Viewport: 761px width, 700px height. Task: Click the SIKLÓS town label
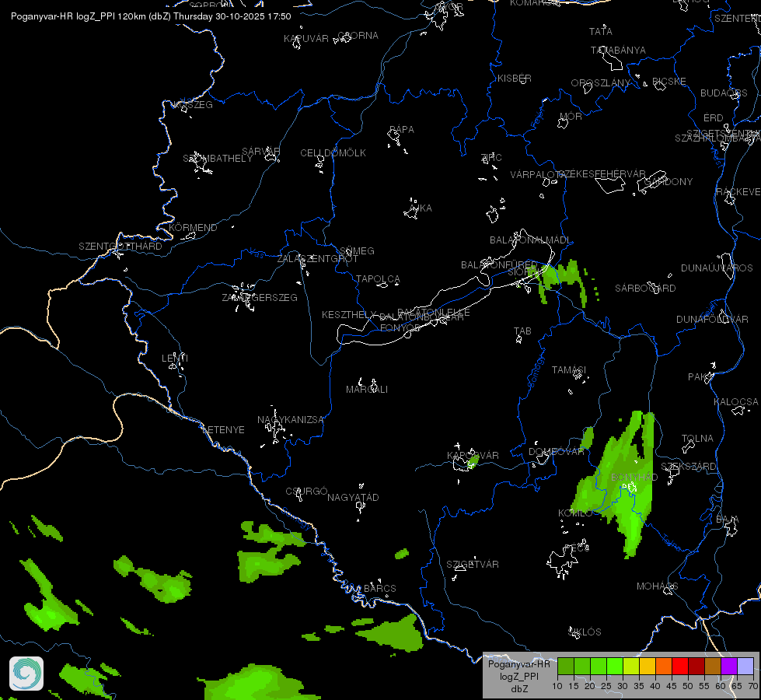585,632
